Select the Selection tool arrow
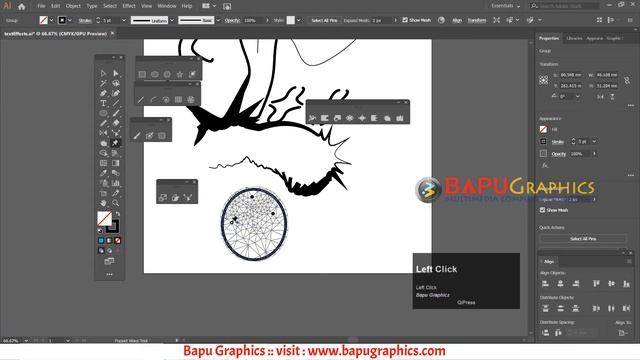 (103, 73)
